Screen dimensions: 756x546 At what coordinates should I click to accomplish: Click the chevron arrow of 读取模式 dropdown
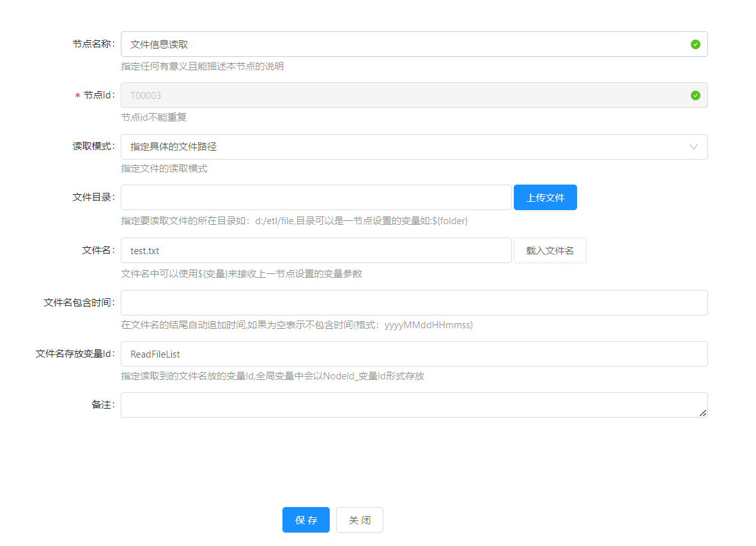(693, 147)
